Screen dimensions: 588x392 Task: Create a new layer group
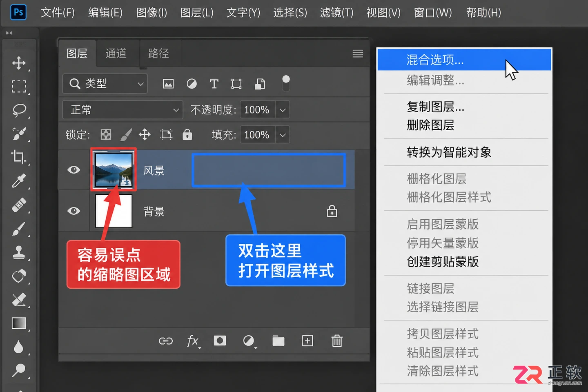[x=278, y=341]
